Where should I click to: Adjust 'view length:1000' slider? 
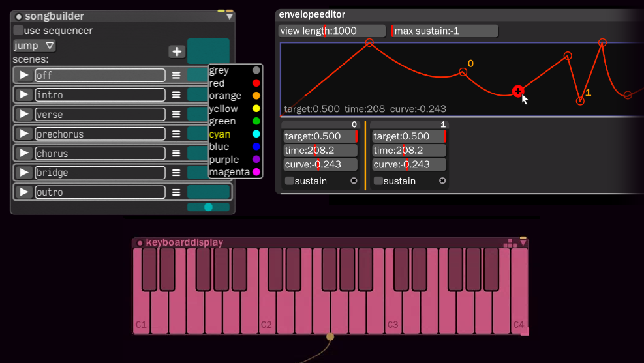pyautogui.click(x=332, y=31)
